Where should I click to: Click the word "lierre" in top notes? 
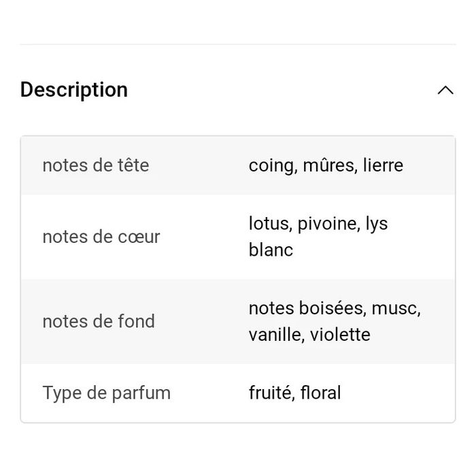[x=383, y=165]
